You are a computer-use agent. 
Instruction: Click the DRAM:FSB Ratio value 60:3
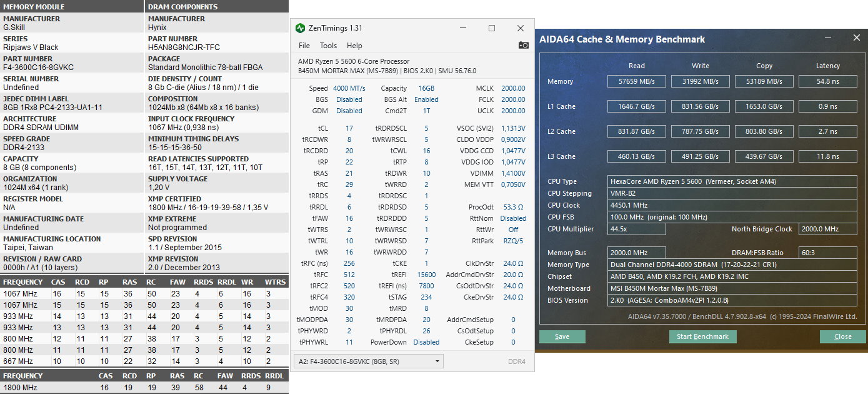click(x=828, y=253)
